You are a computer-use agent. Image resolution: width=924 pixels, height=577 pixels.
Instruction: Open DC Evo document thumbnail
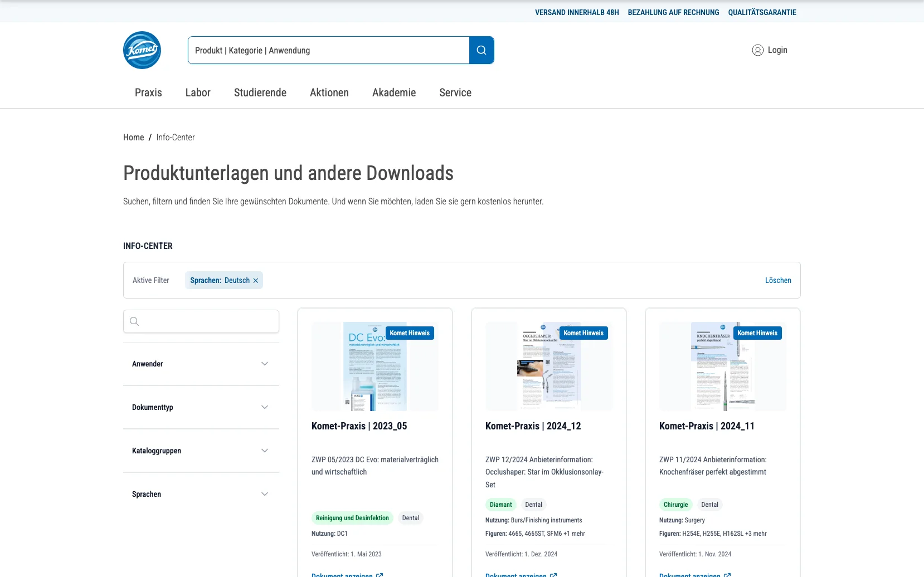click(375, 366)
